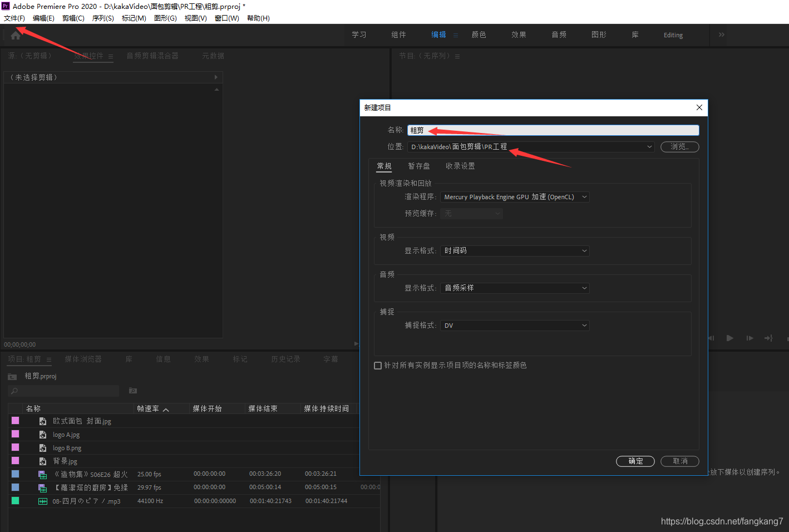The width and height of the screenshot is (789, 532).
Task: Switch to the 音频 workspace
Action: 559,35
